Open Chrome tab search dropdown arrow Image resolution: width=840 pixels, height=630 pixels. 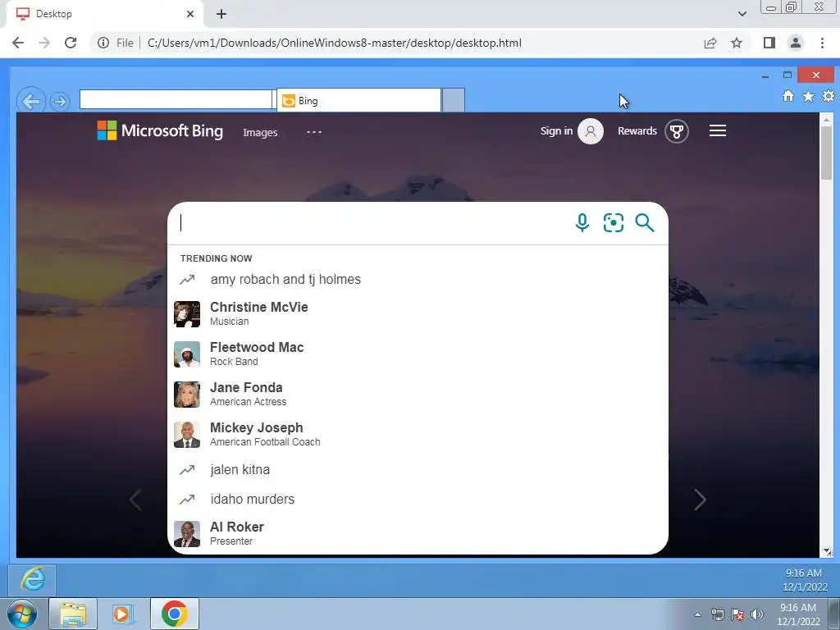742,14
